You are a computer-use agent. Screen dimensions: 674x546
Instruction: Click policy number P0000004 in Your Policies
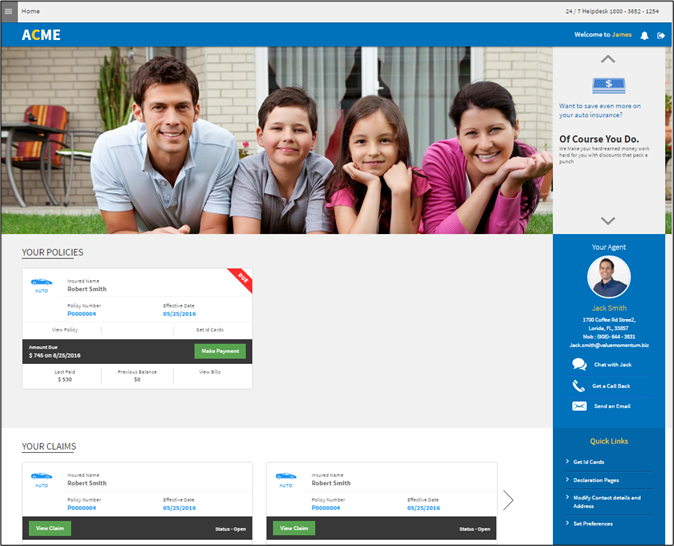click(82, 314)
